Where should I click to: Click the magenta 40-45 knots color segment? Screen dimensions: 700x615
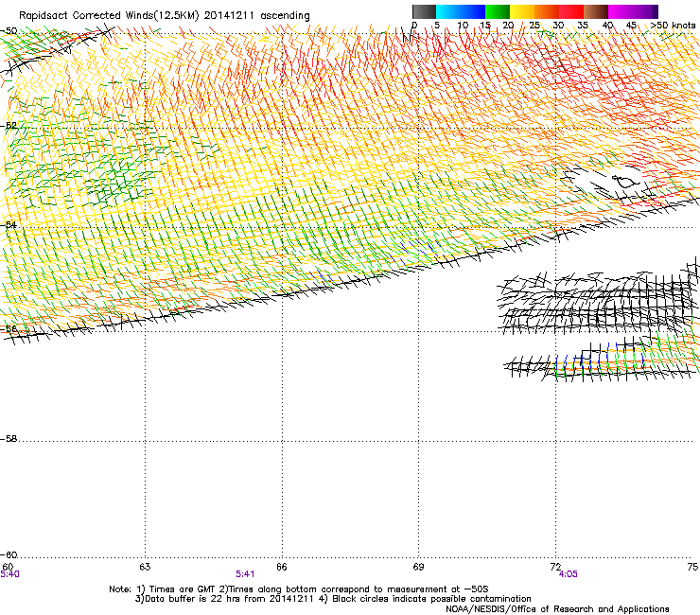(621, 11)
